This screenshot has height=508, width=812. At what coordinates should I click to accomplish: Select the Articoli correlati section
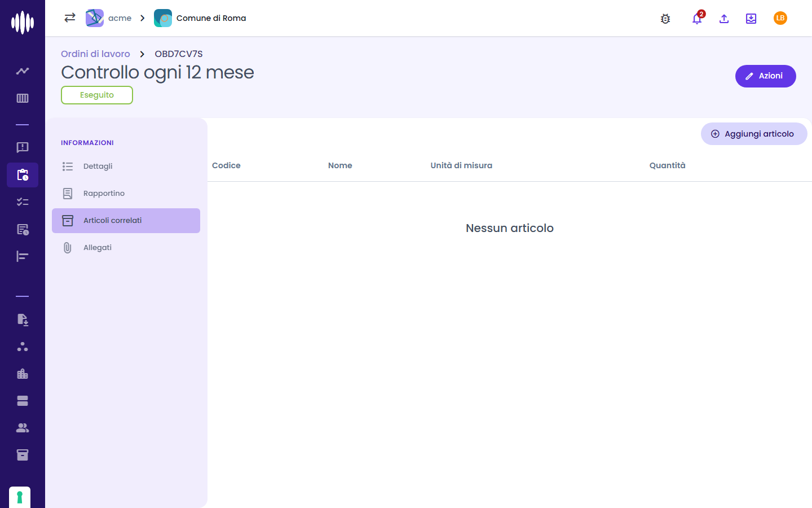coord(126,221)
